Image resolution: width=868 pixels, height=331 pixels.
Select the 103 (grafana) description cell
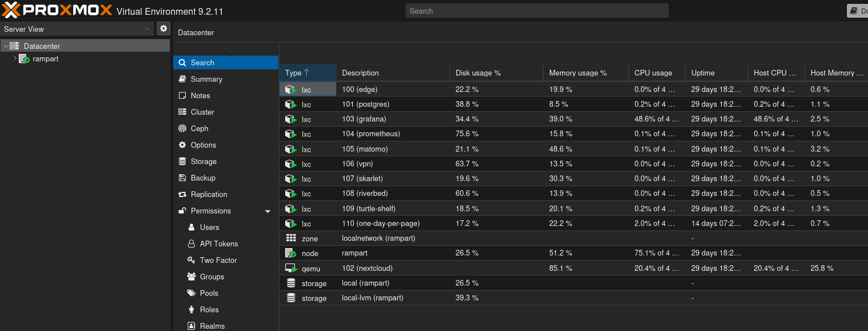click(x=393, y=119)
